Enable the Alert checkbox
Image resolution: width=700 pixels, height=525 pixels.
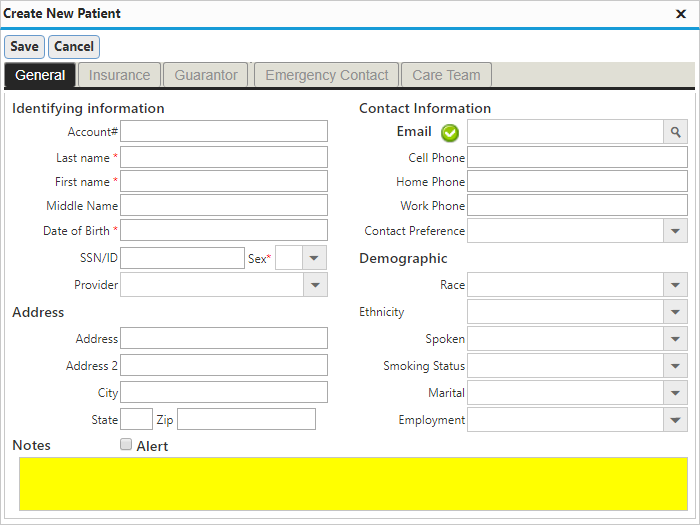point(126,444)
